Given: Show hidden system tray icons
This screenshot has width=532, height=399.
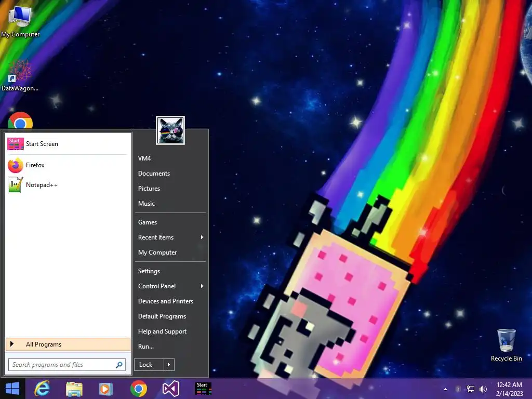Looking at the screenshot, I should [x=445, y=389].
